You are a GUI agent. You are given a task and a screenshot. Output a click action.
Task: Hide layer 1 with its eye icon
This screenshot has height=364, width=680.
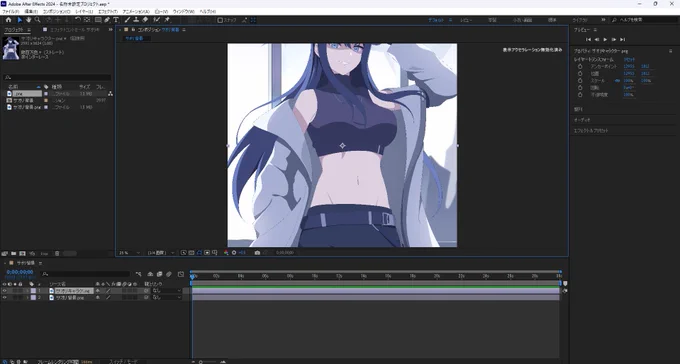[4, 291]
